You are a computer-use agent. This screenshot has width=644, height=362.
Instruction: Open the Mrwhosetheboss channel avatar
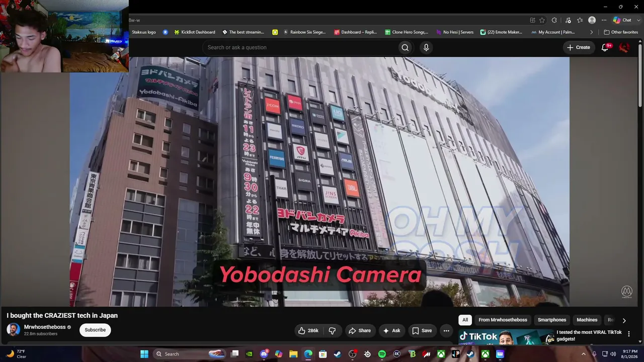(x=14, y=330)
